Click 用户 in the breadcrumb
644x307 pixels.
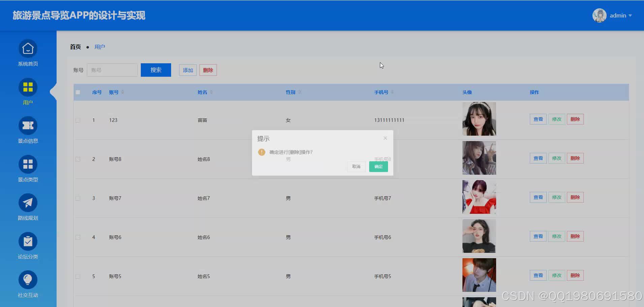[100, 47]
